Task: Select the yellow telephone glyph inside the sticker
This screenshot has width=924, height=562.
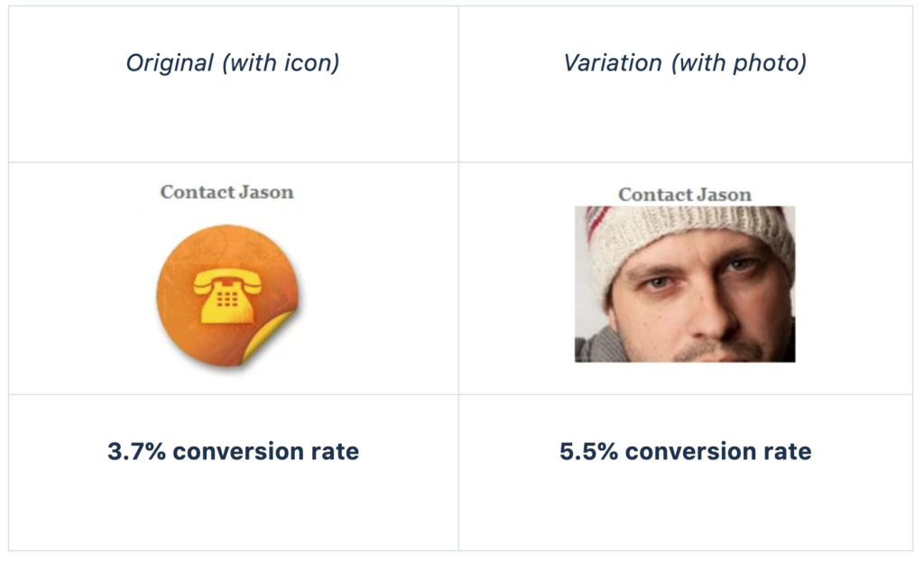Action: tap(227, 296)
